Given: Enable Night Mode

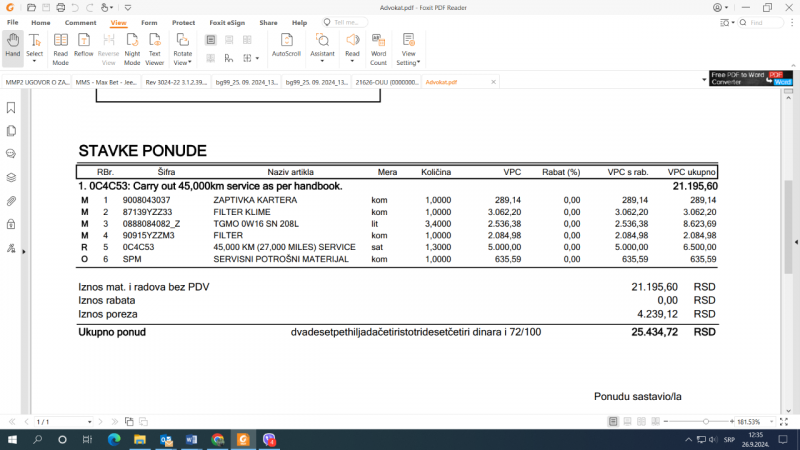Looking at the screenshot, I should coord(132,49).
